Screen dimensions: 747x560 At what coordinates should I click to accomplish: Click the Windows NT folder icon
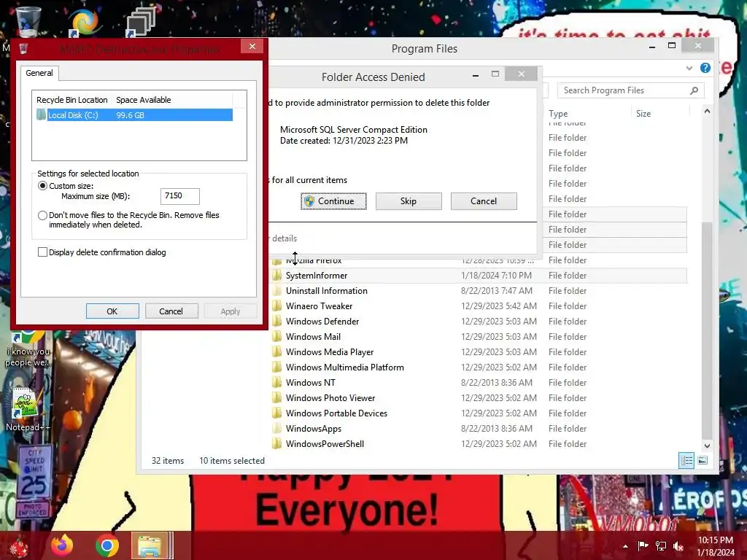point(276,382)
